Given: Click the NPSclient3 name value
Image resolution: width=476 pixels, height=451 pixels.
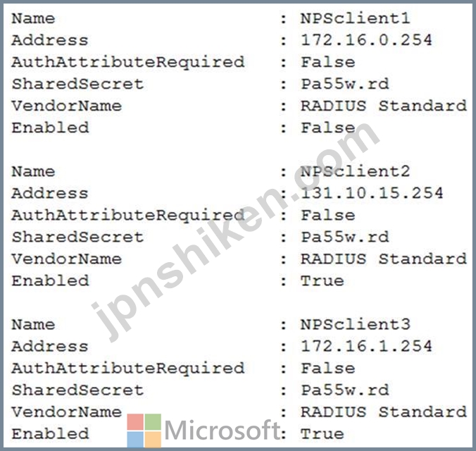Looking at the screenshot, I should [x=355, y=324].
